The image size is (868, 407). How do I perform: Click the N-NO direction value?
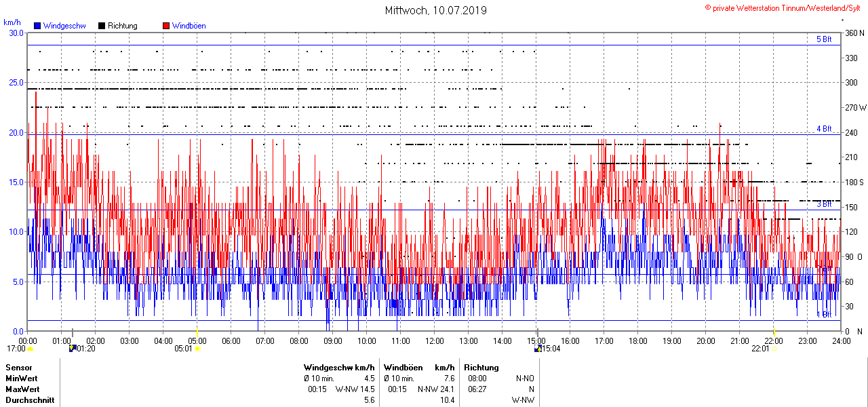tap(525, 379)
